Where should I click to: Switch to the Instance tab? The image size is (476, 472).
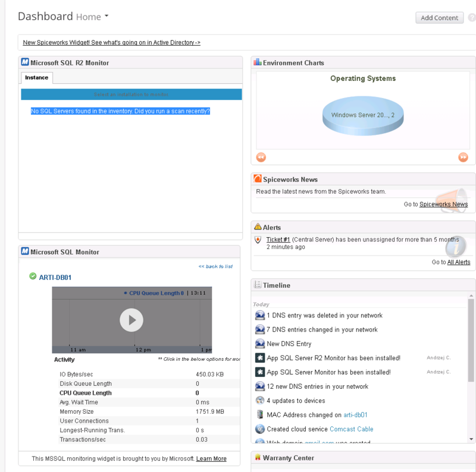(x=36, y=77)
